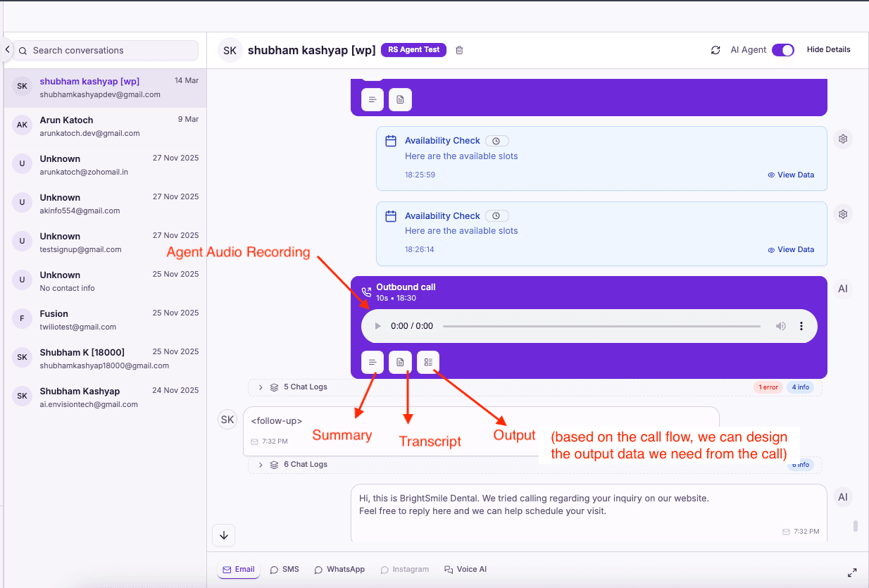
Task: Play the outbound call audio recording
Action: pos(378,326)
